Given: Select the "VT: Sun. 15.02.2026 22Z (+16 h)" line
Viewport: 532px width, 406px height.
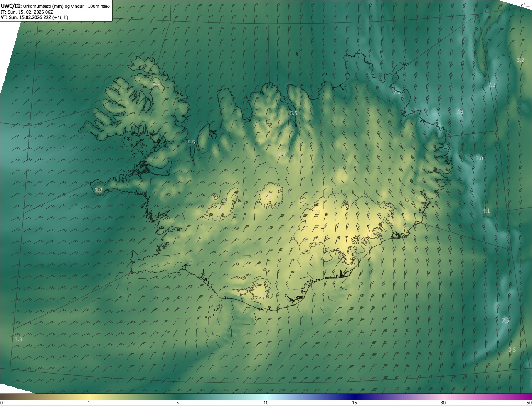Looking at the screenshot, I should point(34,17).
